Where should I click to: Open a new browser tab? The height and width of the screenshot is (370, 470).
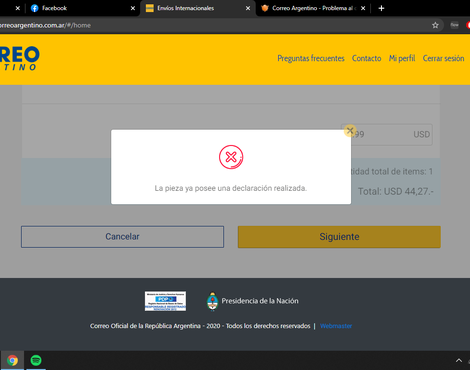coord(381,8)
